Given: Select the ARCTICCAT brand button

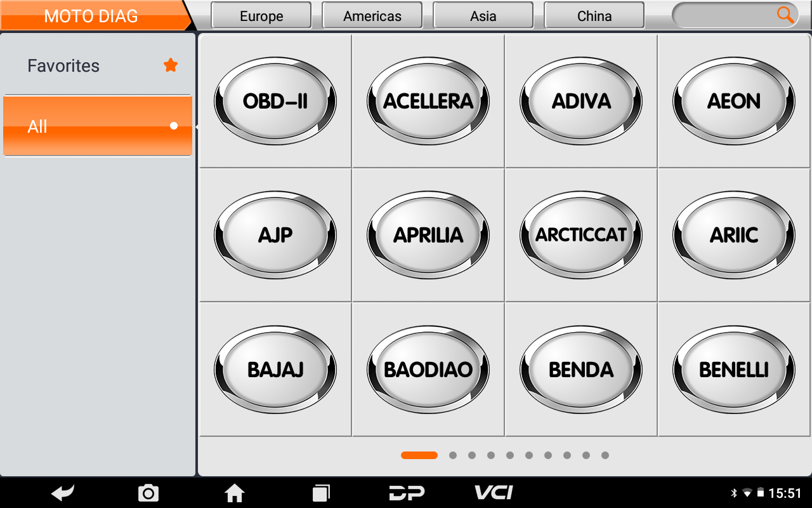Looking at the screenshot, I should (581, 235).
